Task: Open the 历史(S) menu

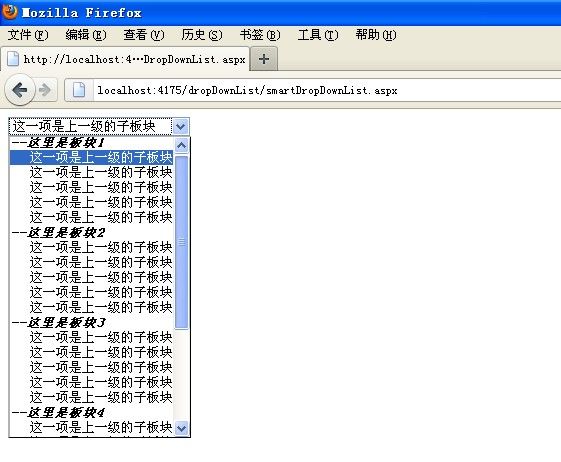Action: point(202,35)
